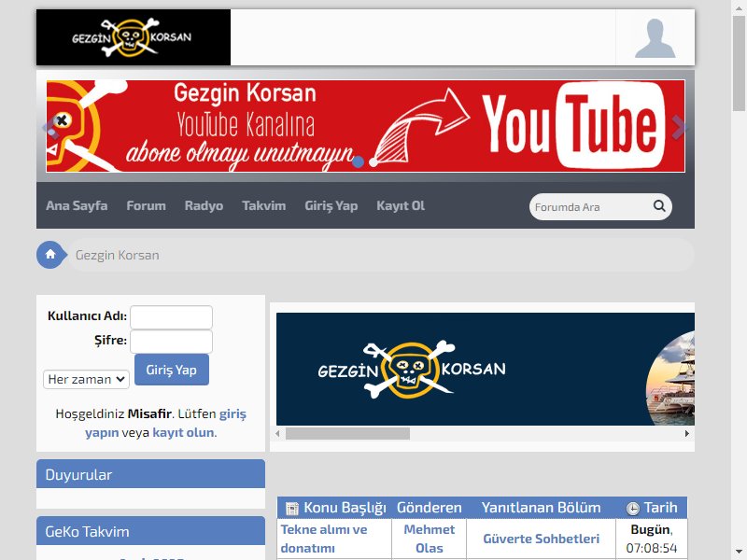Image resolution: width=747 pixels, height=560 pixels.
Task: Open the Ana Sayfa menu item
Action: pyautogui.click(x=77, y=205)
